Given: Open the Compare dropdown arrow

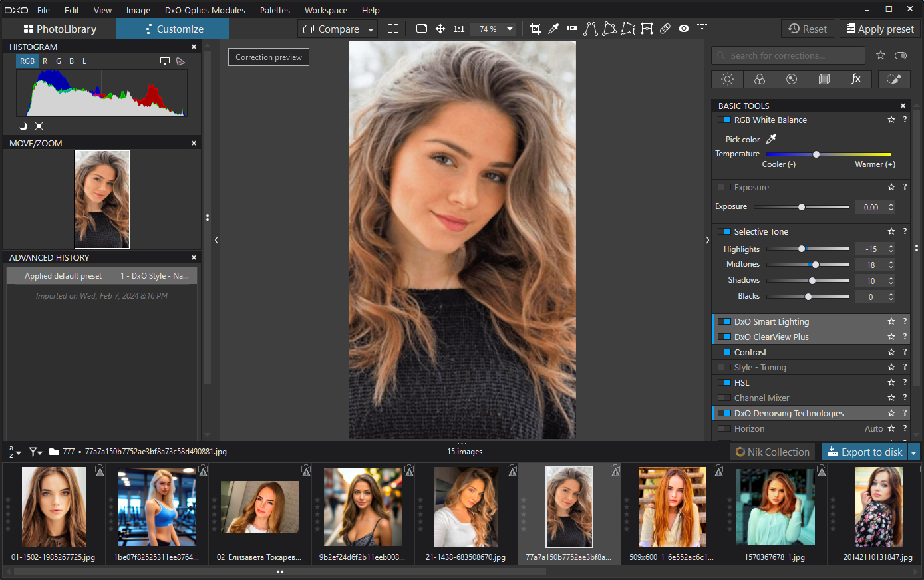Looking at the screenshot, I should pos(371,29).
